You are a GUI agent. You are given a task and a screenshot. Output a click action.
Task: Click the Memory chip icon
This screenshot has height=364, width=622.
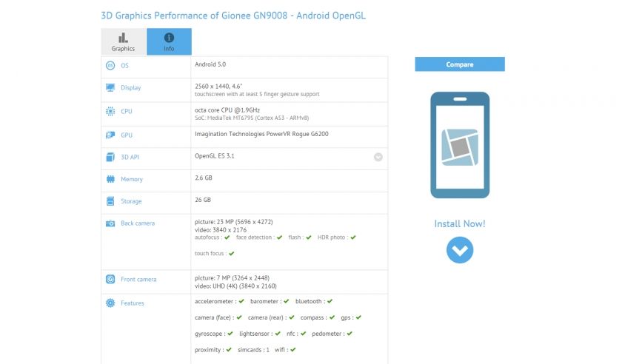click(x=110, y=179)
